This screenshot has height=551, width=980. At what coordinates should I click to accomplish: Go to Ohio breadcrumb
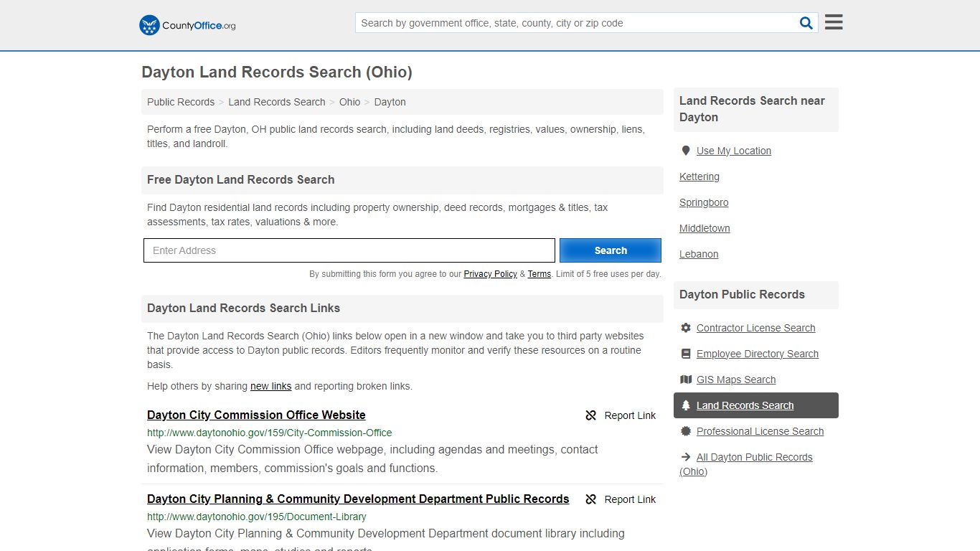click(349, 102)
